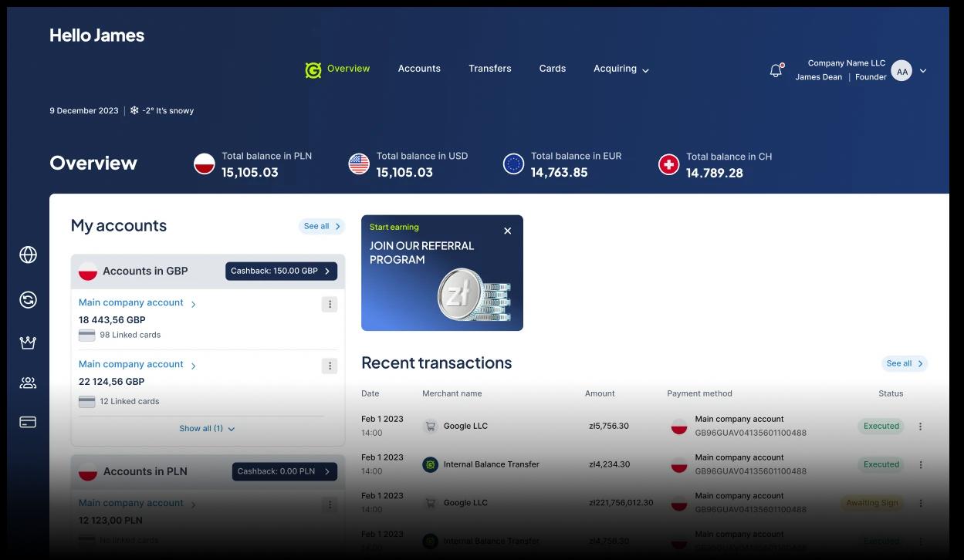The image size is (964, 560).
Task: Open the card icon in sidebar
Action: [29, 422]
